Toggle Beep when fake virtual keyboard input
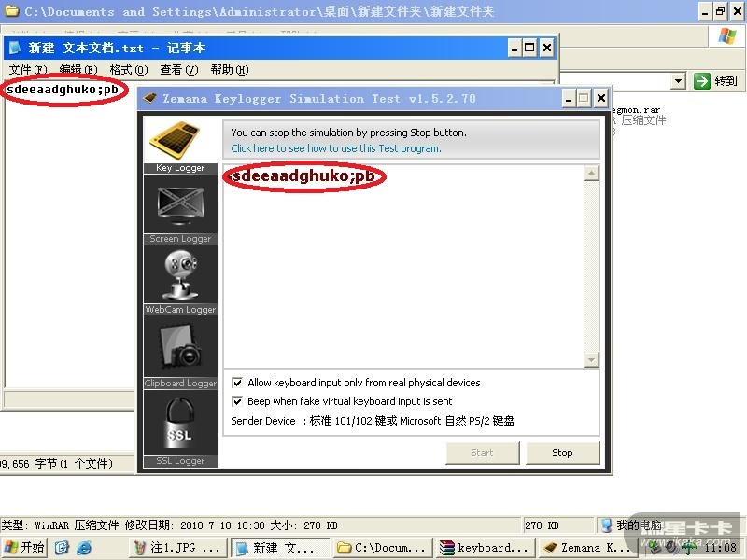Image resolution: width=747 pixels, height=560 pixels. coord(237,401)
